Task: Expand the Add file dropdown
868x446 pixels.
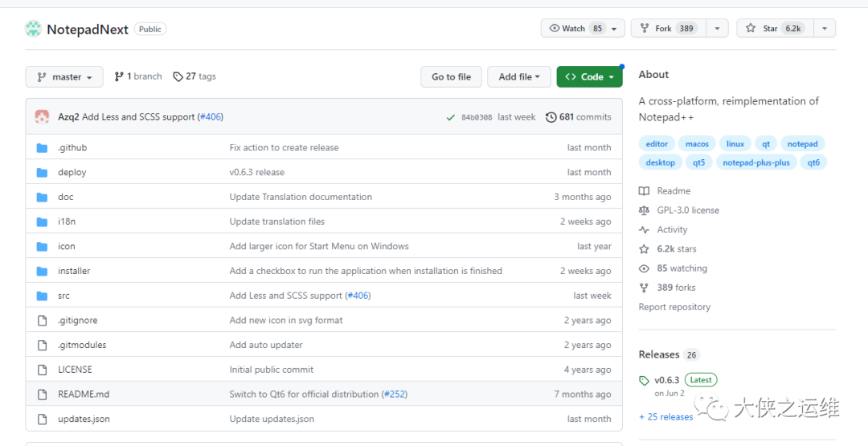Action: point(518,77)
